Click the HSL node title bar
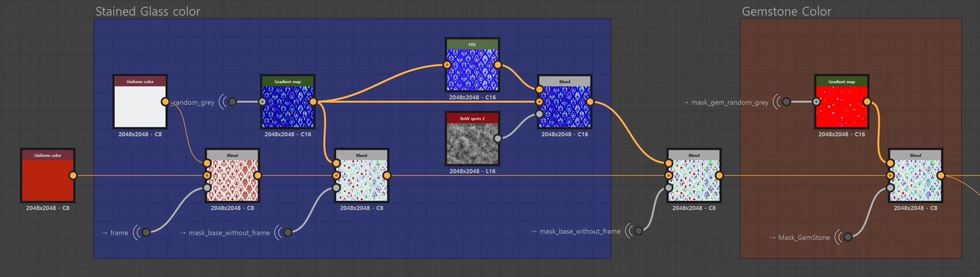This screenshot has height=277, width=980. [472, 44]
